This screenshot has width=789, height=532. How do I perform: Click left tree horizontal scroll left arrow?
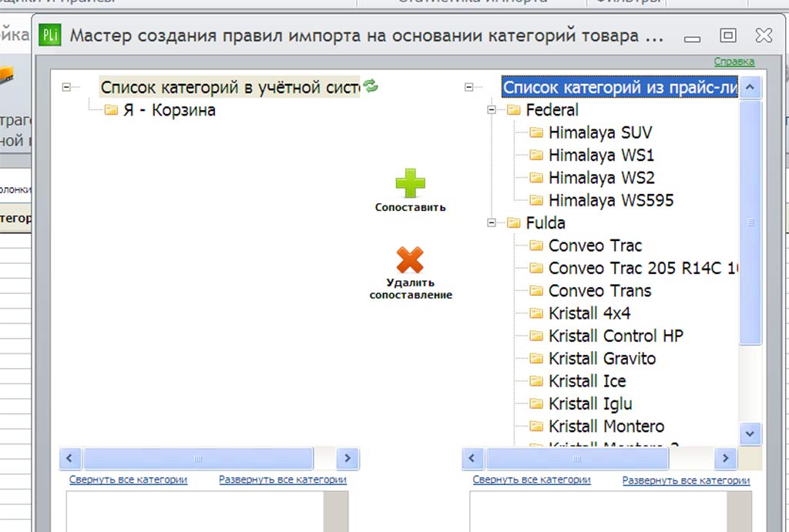[x=69, y=458]
